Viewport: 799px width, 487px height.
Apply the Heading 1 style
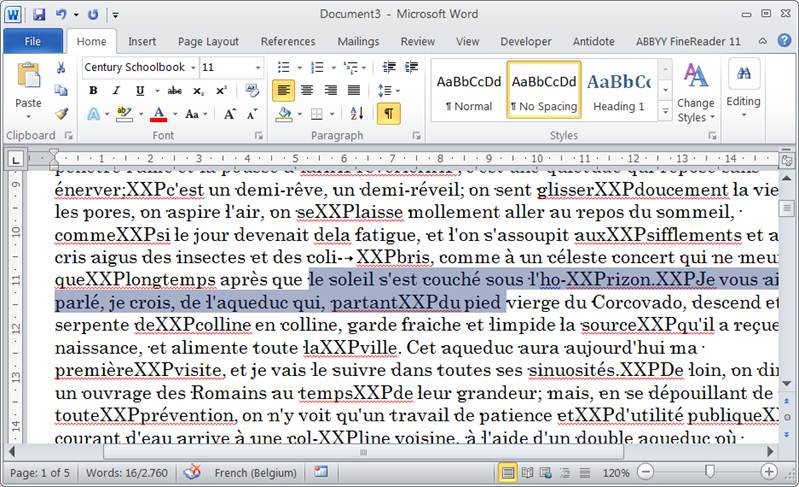[x=619, y=90]
